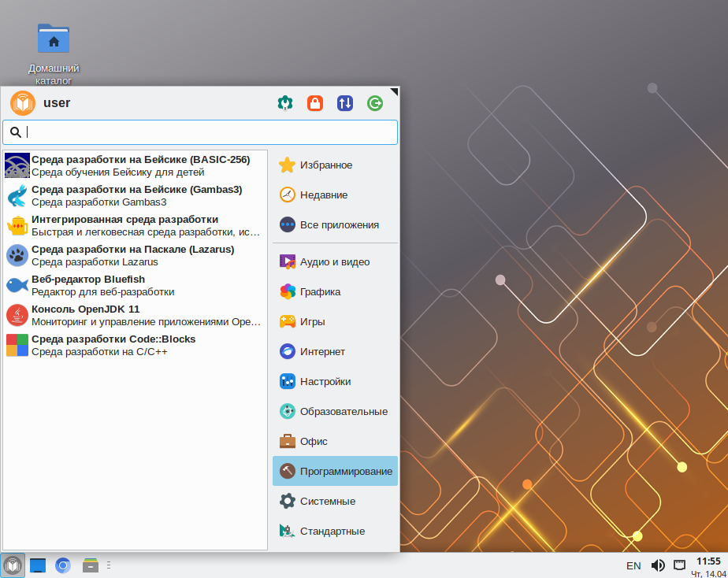The image size is (728, 578).
Task: Select the Графика category
Action: pyautogui.click(x=335, y=292)
